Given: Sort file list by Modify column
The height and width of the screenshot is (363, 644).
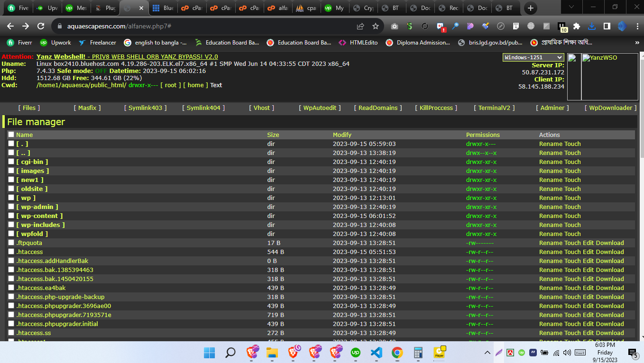Looking at the screenshot, I should coord(342,135).
